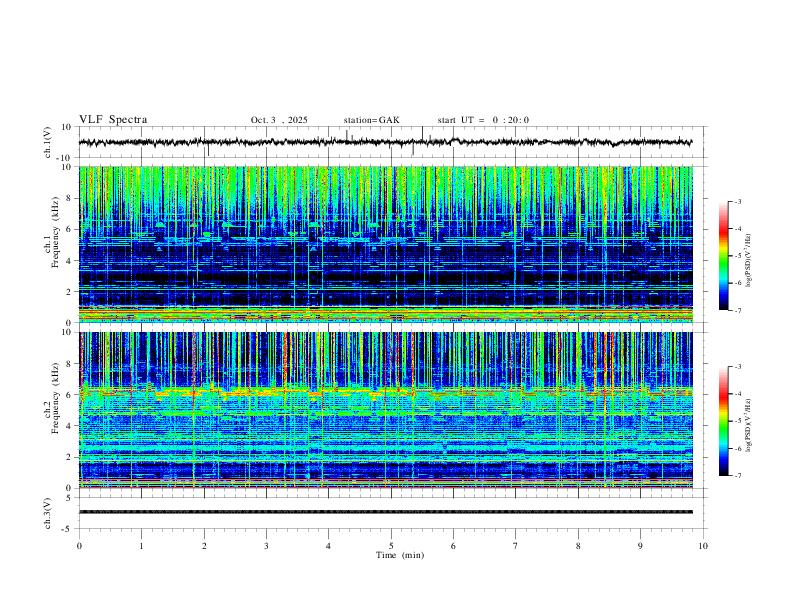This screenshot has height=612, width=792.
Task: Click the "station=GAK" header label
Action: [x=371, y=120]
